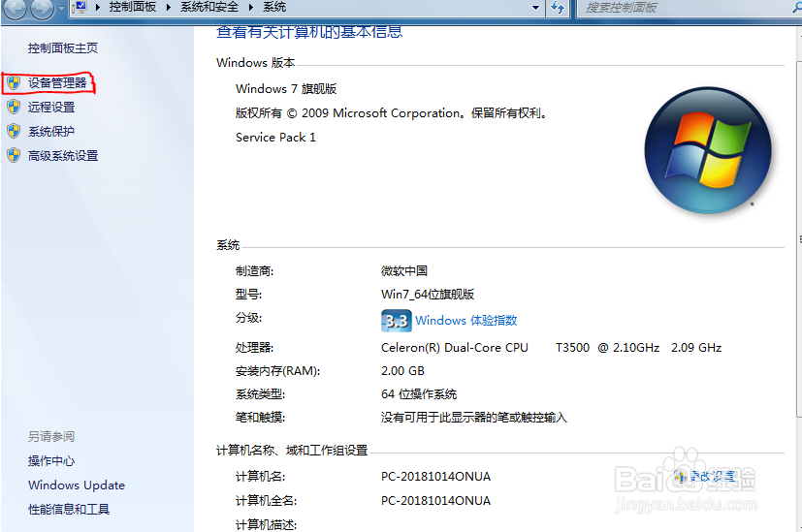802x532 pixels.
Task: Open Windows 体验指数 link
Action: [x=465, y=321]
